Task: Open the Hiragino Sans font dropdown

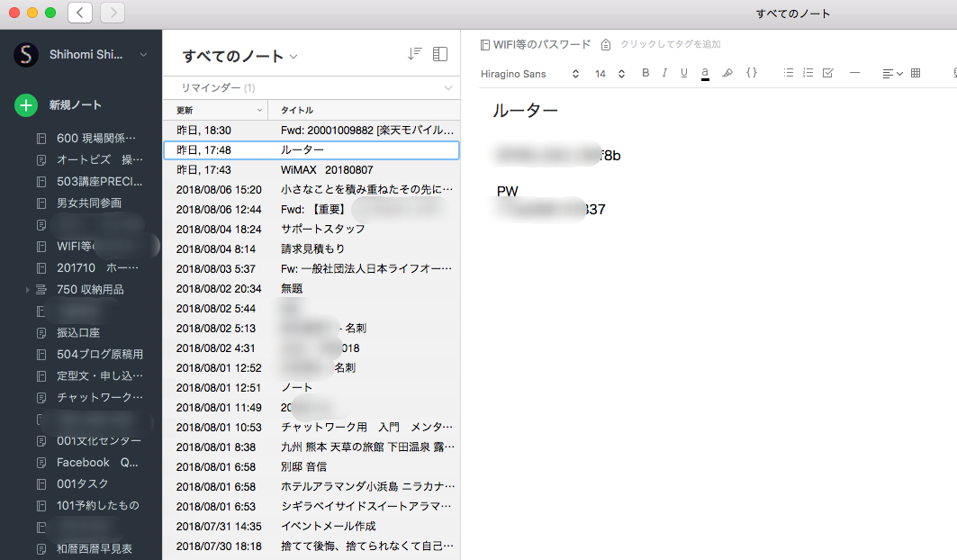Action: coord(529,74)
